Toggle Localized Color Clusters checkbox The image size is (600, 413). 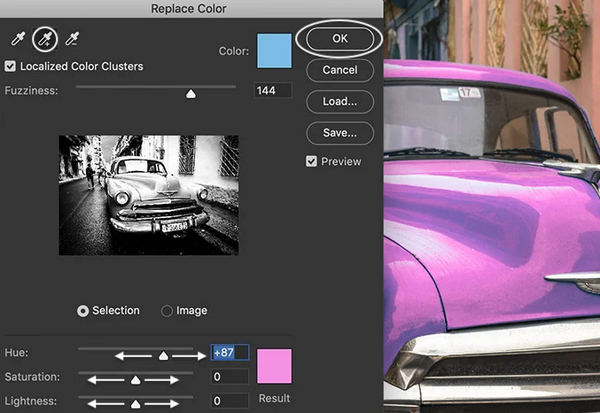pos(10,66)
